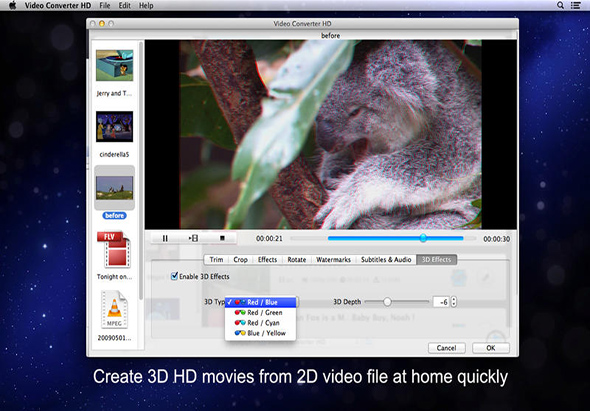Open the Apple menu
Image resolution: width=590 pixels, height=411 pixels.
(x=13, y=5)
